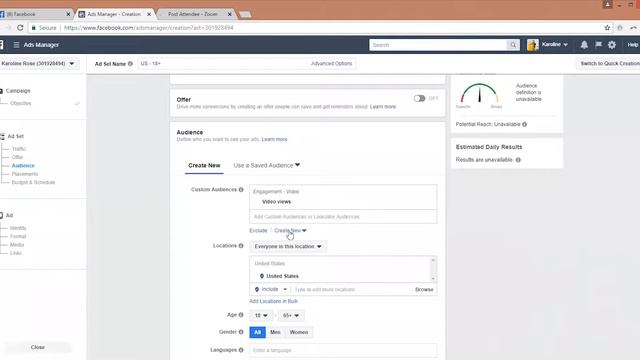This screenshot has height=360, width=640.
Task: Select Women gender option
Action: [299, 332]
